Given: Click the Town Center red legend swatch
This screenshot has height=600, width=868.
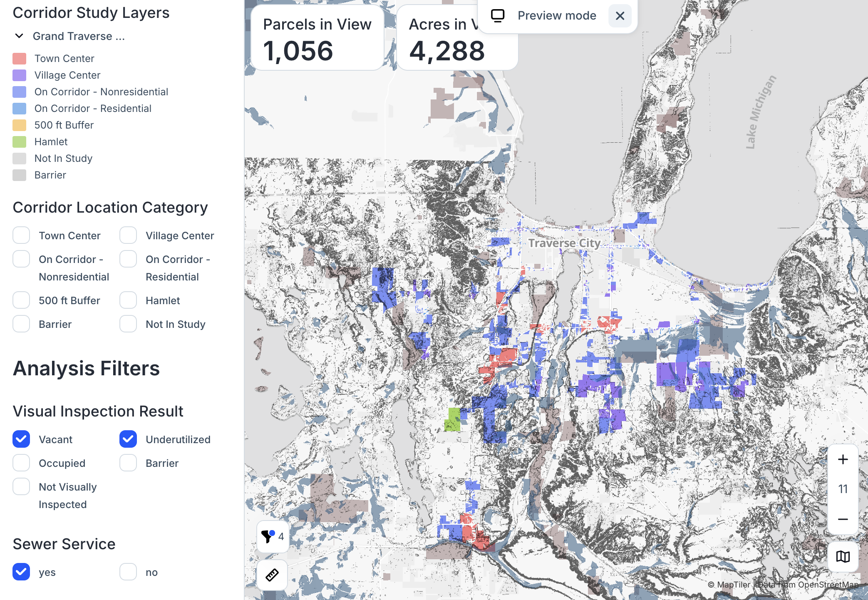Looking at the screenshot, I should click(20, 59).
